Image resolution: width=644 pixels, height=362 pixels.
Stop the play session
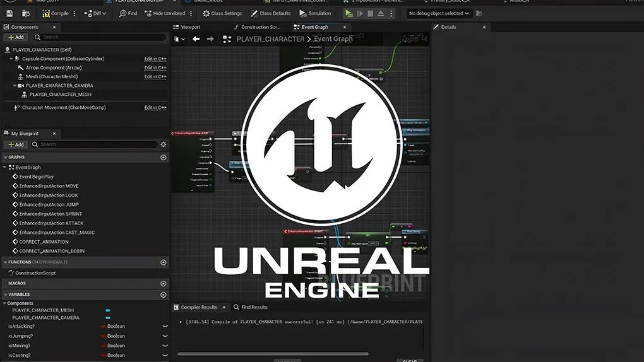pyautogui.click(x=371, y=13)
